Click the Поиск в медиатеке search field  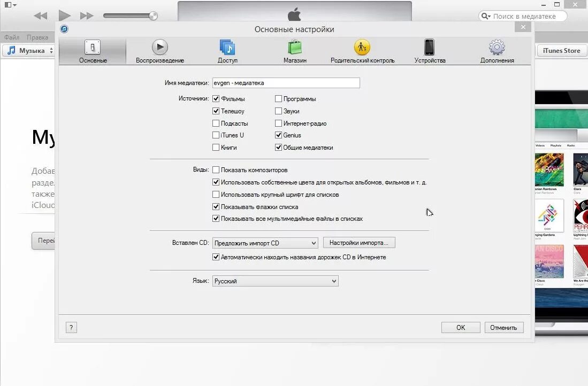point(523,16)
